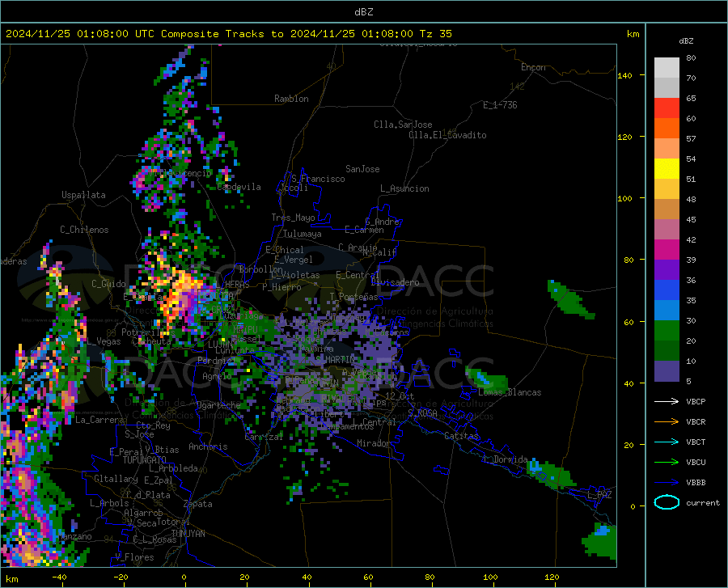Select the light gray 70 dBZ color swatch

(667, 68)
